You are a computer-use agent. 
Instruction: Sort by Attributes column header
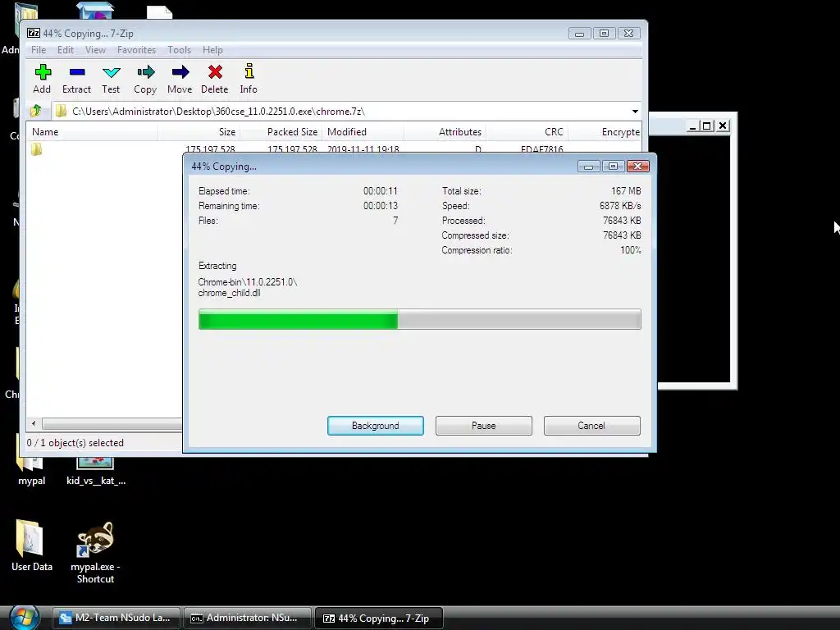[x=445, y=132]
